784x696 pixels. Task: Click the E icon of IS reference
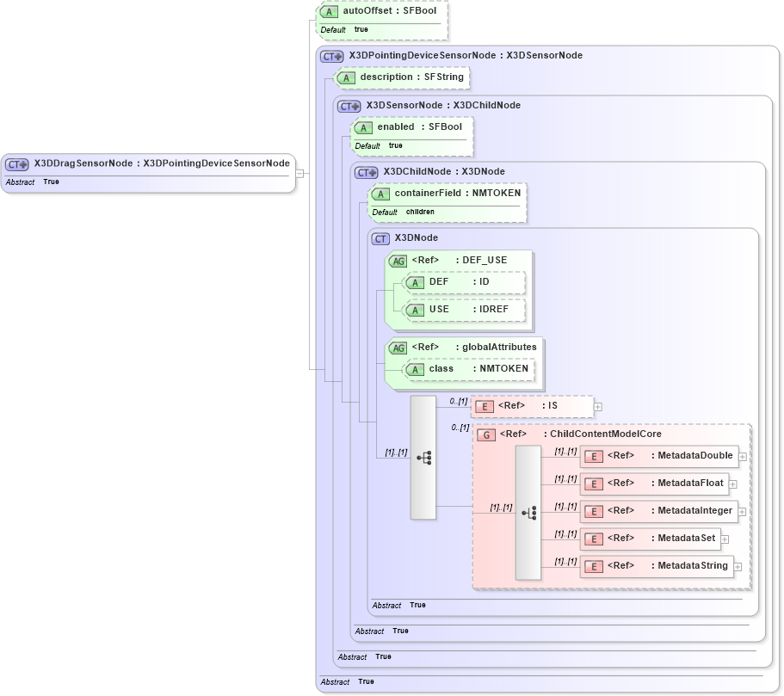coord(485,406)
